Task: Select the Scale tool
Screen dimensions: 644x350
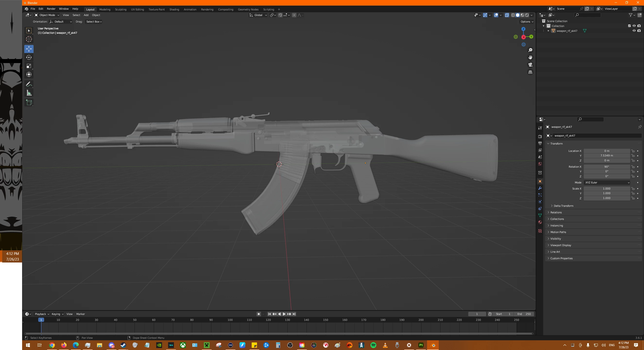Action: click(29, 66)
